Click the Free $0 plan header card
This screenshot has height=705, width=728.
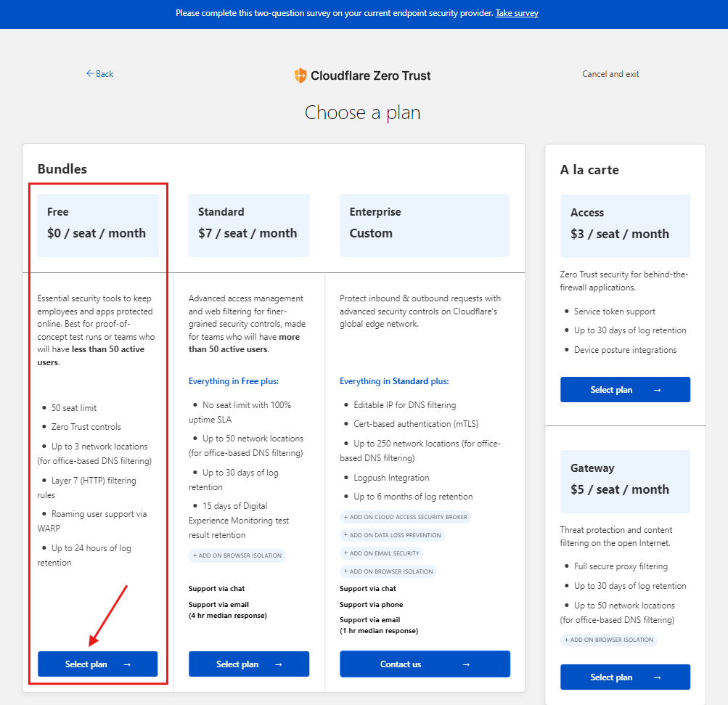(98, 225)
